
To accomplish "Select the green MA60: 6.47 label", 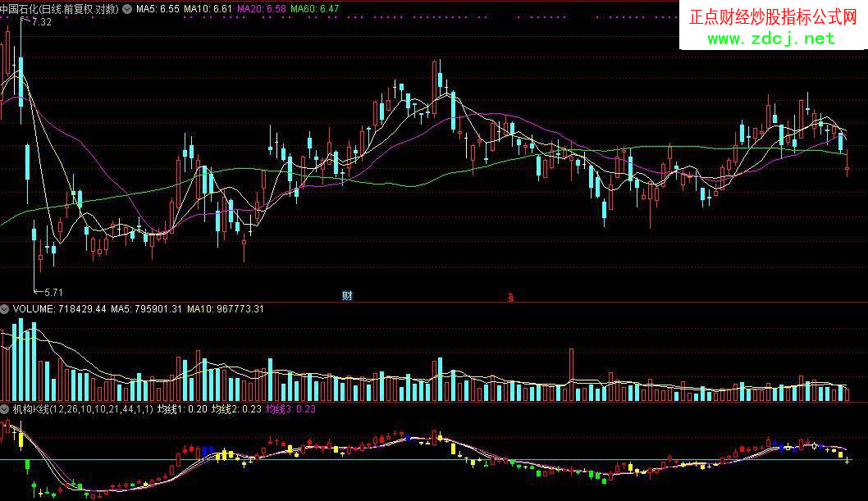I will point(315,9).
